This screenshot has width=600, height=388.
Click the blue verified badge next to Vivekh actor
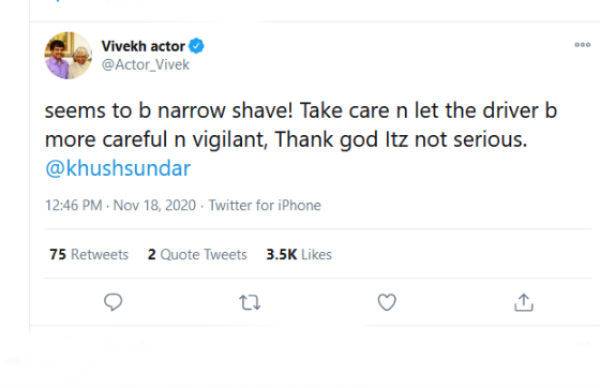tap(196, 46)
